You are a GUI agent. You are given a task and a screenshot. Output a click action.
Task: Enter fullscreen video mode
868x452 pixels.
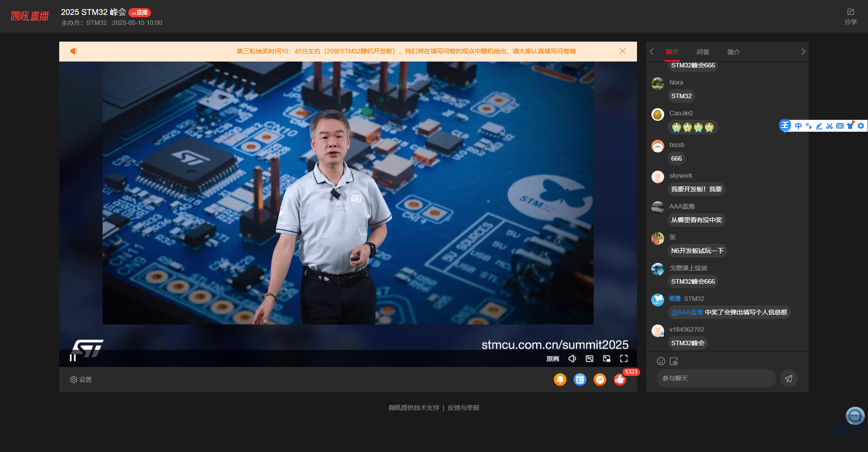point(624,359)
